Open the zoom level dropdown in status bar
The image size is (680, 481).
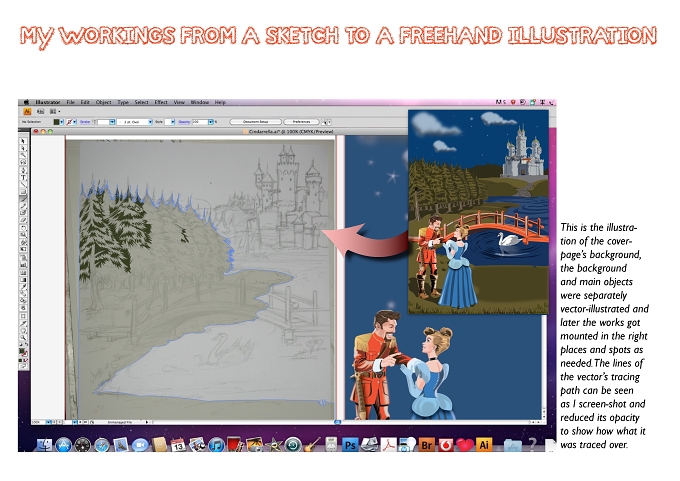49,422
